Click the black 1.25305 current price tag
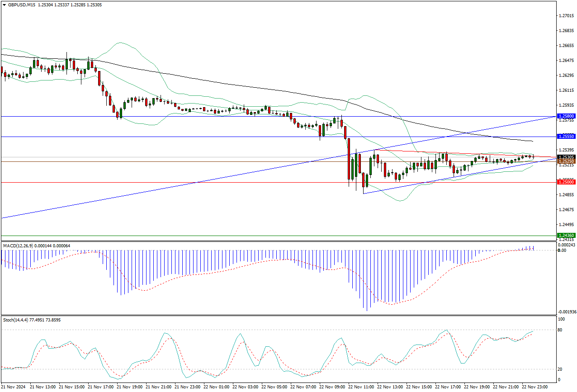 (566, 157)
